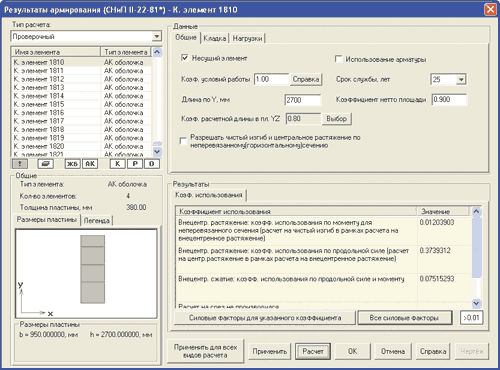Click the Коэф. условий работы input field

tap(271, 79)
